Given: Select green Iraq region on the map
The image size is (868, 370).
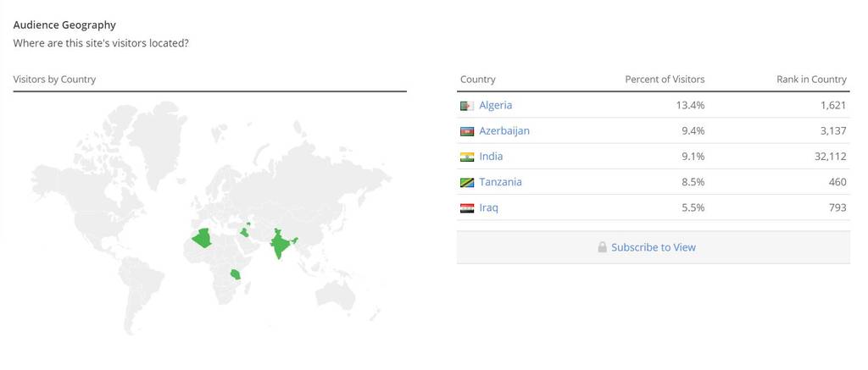Looking at the screenshot, I should click(x=243, y=232).
